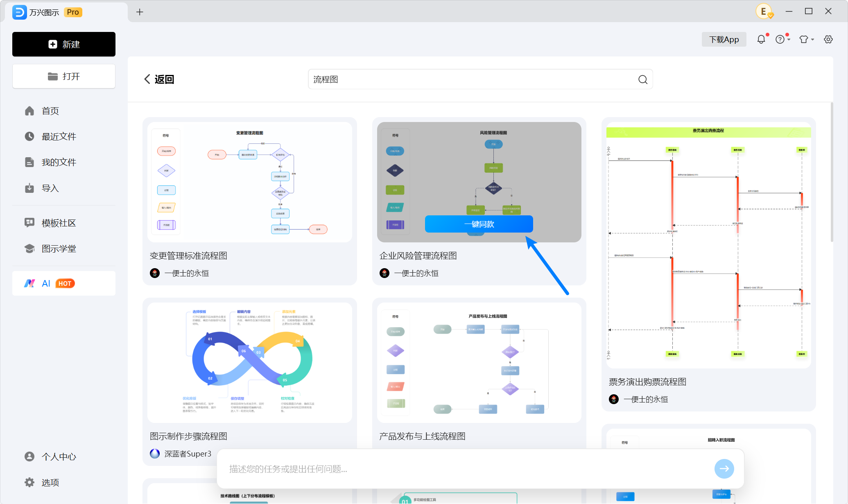
Task: Click the 万兴图示 app logo icon
Action: click(x=19, y=12)
